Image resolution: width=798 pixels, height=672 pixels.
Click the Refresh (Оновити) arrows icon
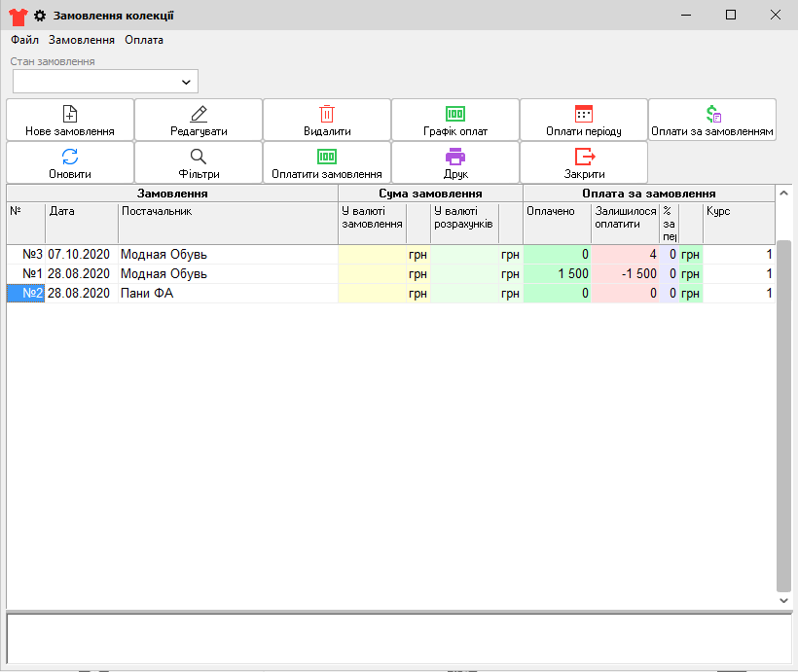click(x=70, y=156)
